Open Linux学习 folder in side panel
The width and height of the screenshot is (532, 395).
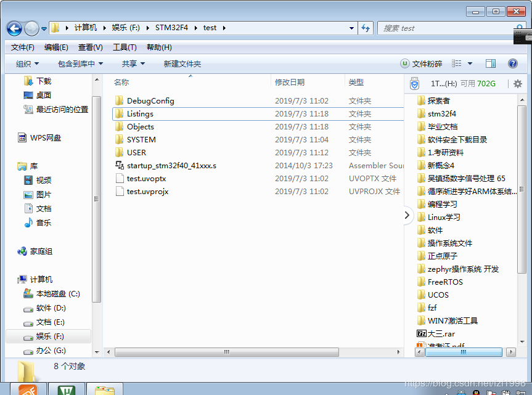pyautogui.click(x=444, y=217)
